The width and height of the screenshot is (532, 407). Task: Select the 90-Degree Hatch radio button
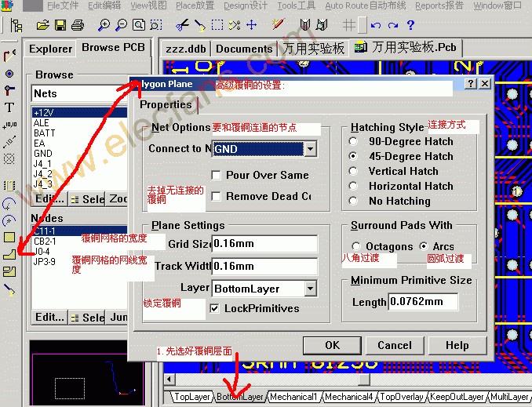click(354, 142)
